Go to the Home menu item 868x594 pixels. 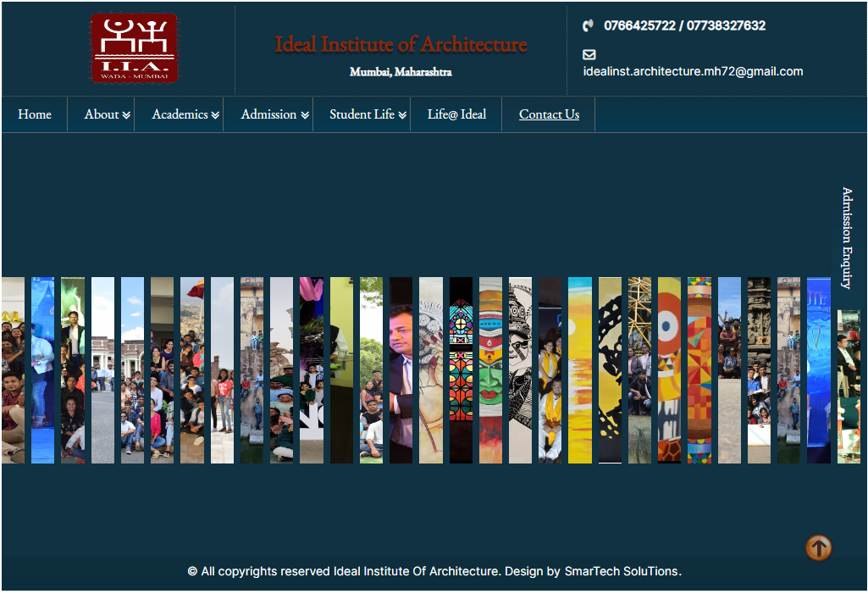pyautogui.click(x=35, y=114)
